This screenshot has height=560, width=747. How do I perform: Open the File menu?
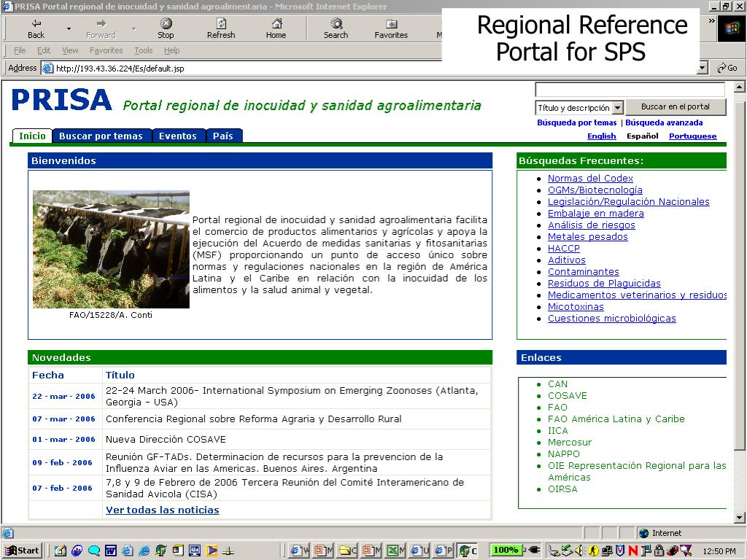(x=20, y=50)
